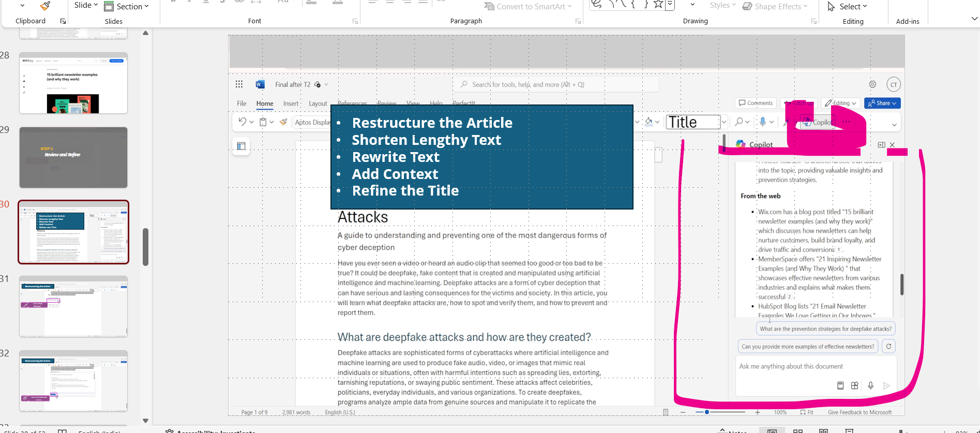Viewport: 980px width, 433px height.
Task: Click the Aptos Display font name box
Action: pyautogui.click(x=312, y=122)
